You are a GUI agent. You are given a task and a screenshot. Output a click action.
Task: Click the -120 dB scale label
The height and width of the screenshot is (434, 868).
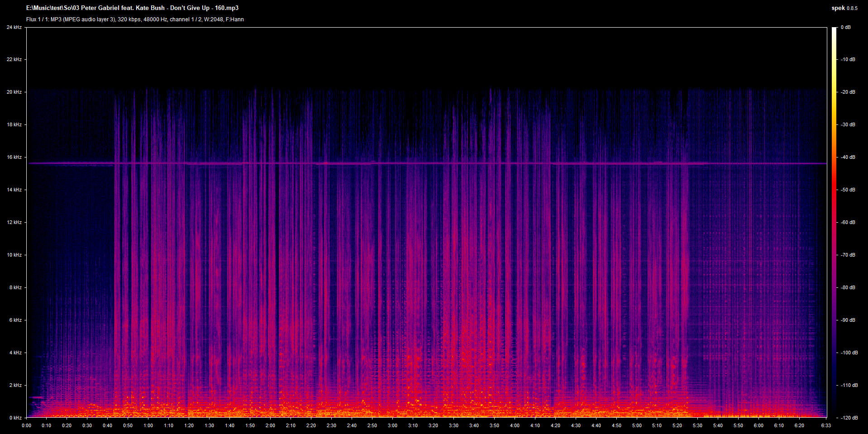click(x=849, y=418)
